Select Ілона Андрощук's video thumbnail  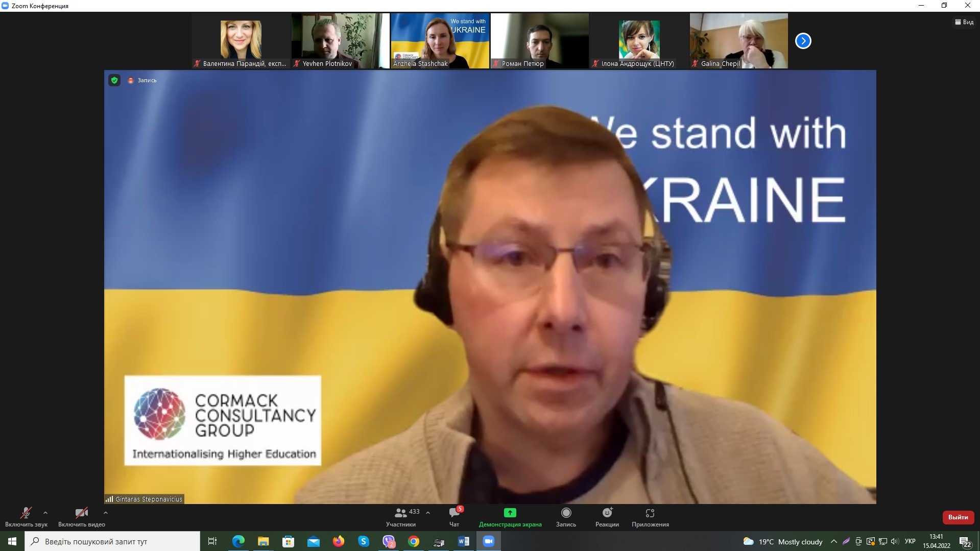(639, 41)
